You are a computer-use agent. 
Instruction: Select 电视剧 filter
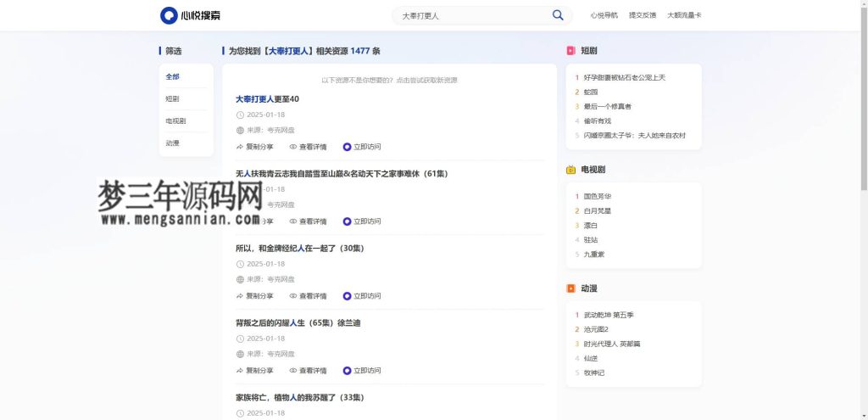(175, 120)
